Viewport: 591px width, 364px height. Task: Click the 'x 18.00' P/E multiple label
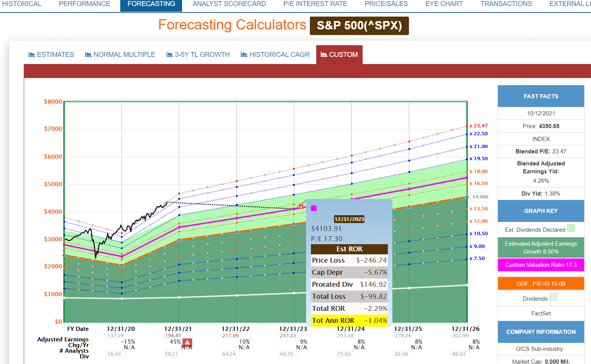tap(478, 171)
